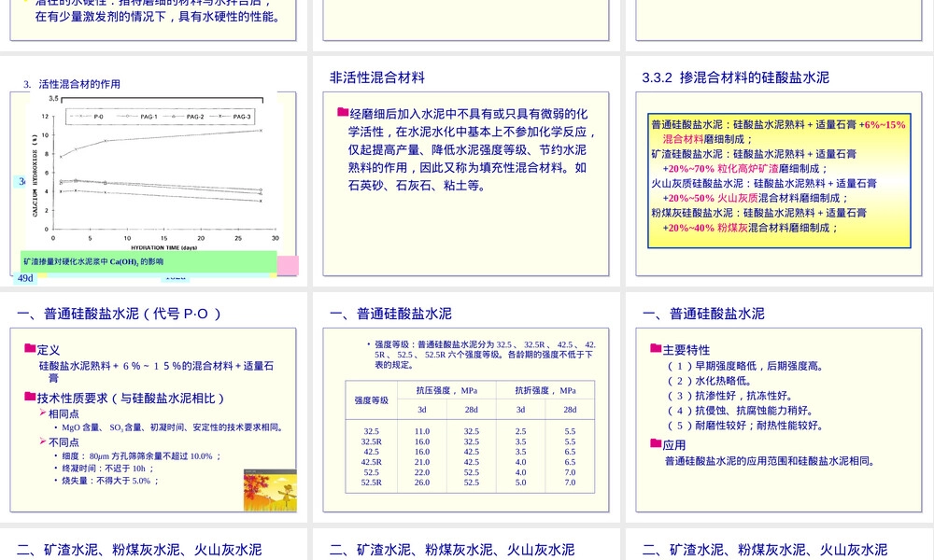Click the '26.0' cell in the table

pos(422,483)
